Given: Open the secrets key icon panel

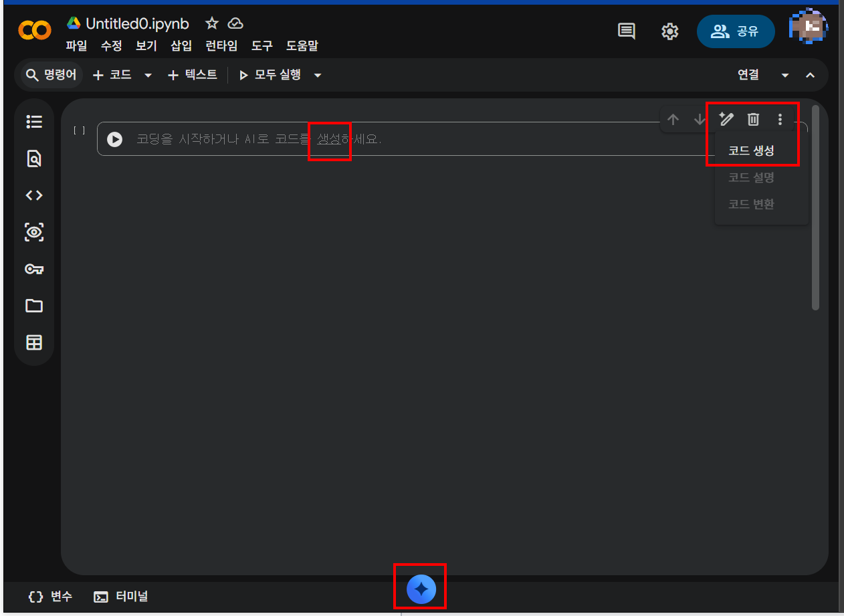Looking at the screenshot, I should click(x=34, y=269).
